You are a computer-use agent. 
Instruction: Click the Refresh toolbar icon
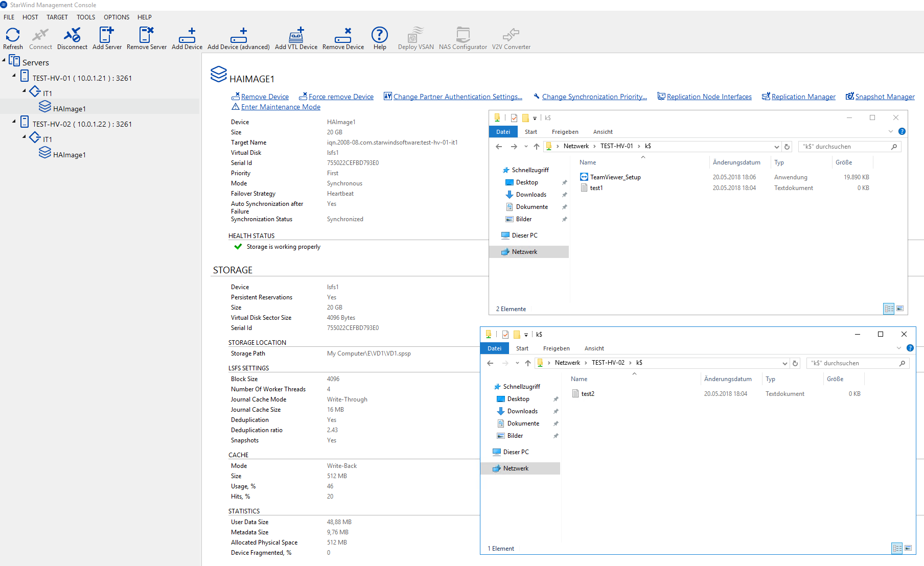[13, 38]
